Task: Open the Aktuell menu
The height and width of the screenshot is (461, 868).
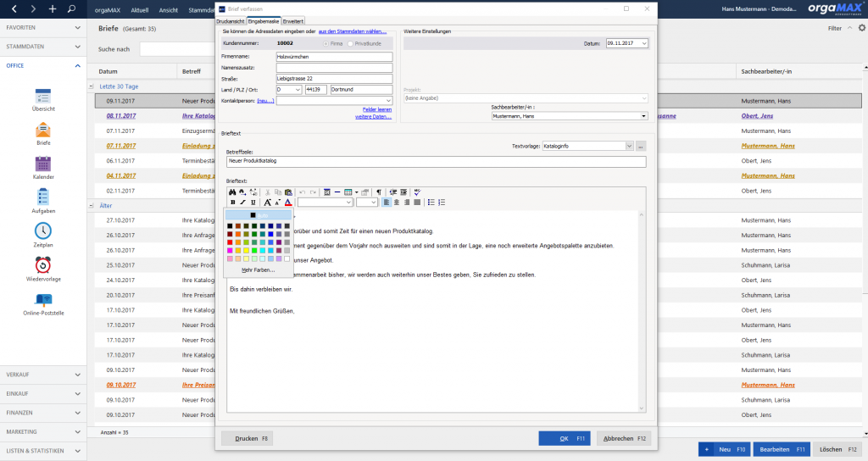Action: (x=140, y=10)
